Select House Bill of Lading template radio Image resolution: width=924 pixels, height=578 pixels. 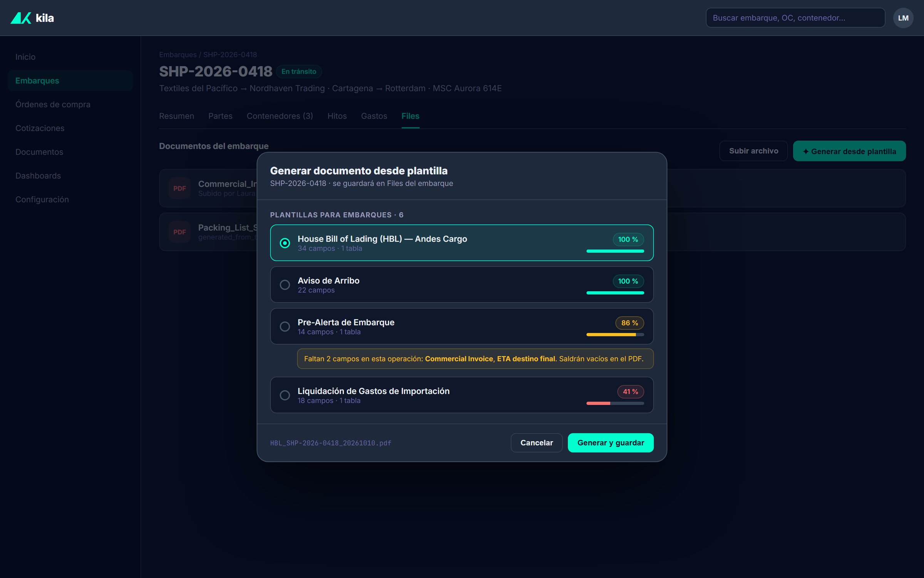[285, 243]
